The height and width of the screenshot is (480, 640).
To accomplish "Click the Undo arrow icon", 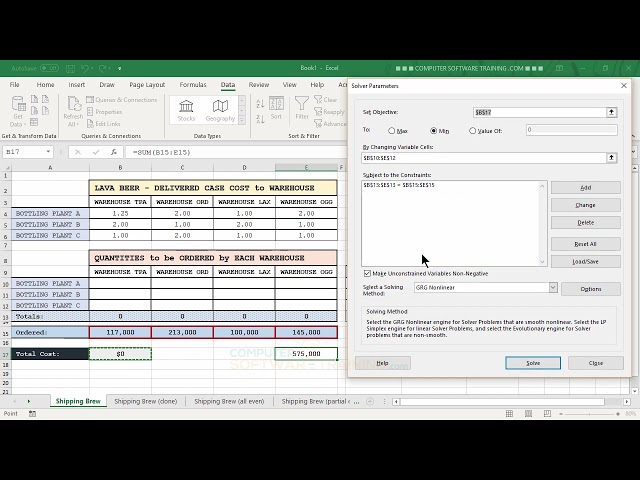I will (84, 68).
